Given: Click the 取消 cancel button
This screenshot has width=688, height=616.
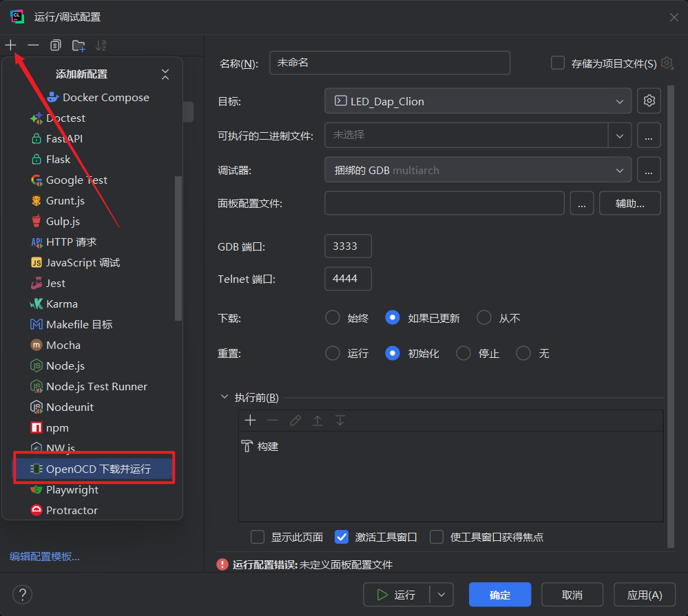Looking at the screenshot, I should tap(572, 595).
